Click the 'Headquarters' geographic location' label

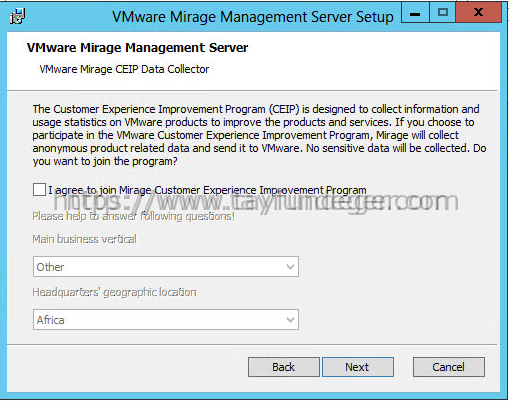pyautogui.click(x=114, y=292)
